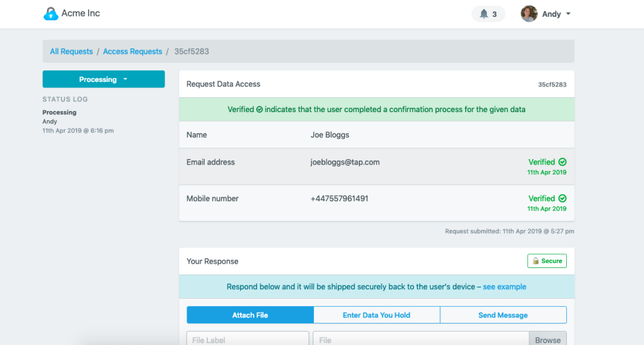Switch to Enter Data You Hold tab

pyautogui.click(x=376, y=315)
